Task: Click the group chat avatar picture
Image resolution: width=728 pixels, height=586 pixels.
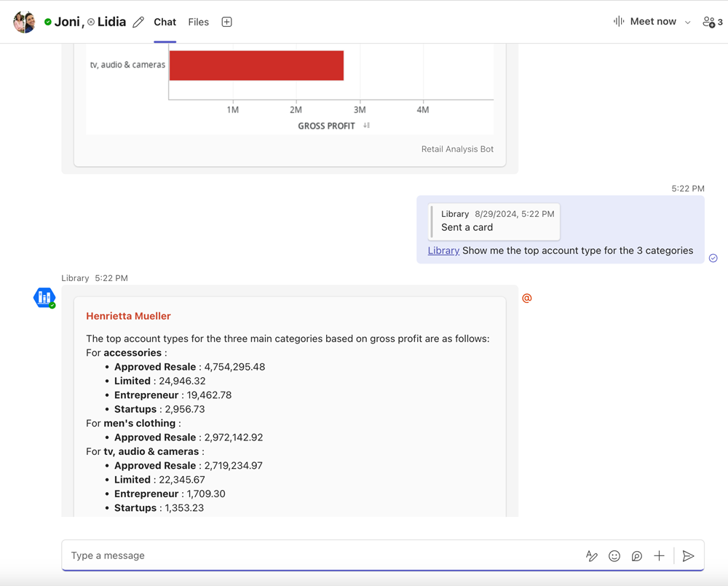Action: click(x=24, y=22)
